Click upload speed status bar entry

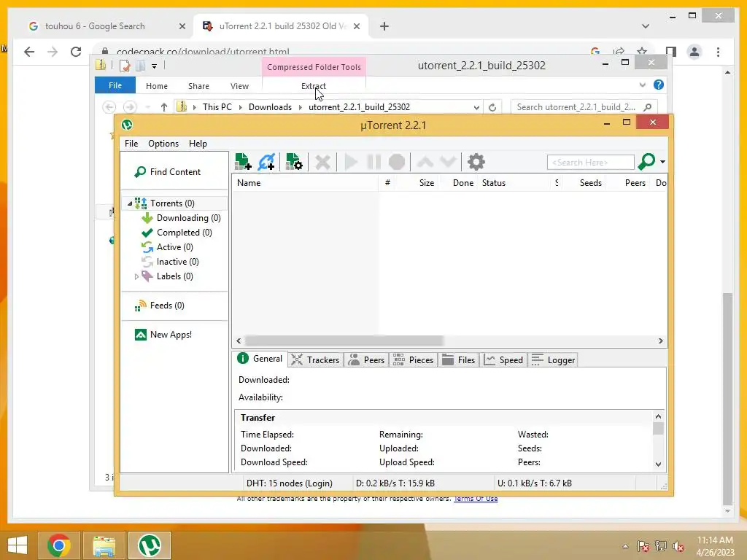[535, 483]
